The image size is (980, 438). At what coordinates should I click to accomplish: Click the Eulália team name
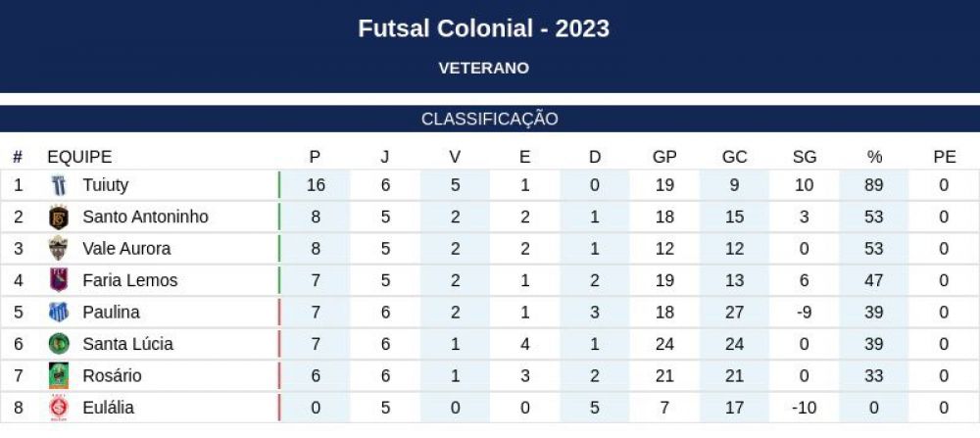(x=108, y=408)
